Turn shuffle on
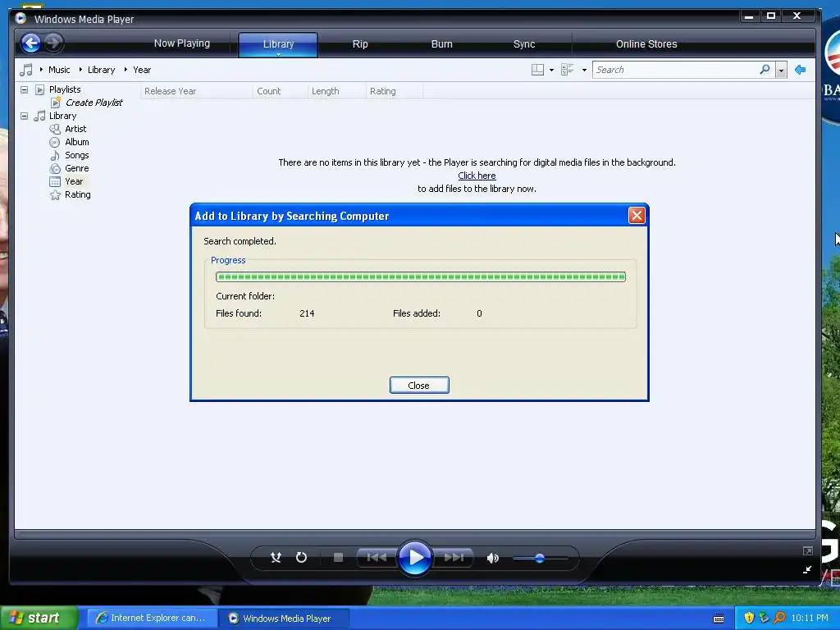The image size is (840, 630). click(x=276, y=558)
